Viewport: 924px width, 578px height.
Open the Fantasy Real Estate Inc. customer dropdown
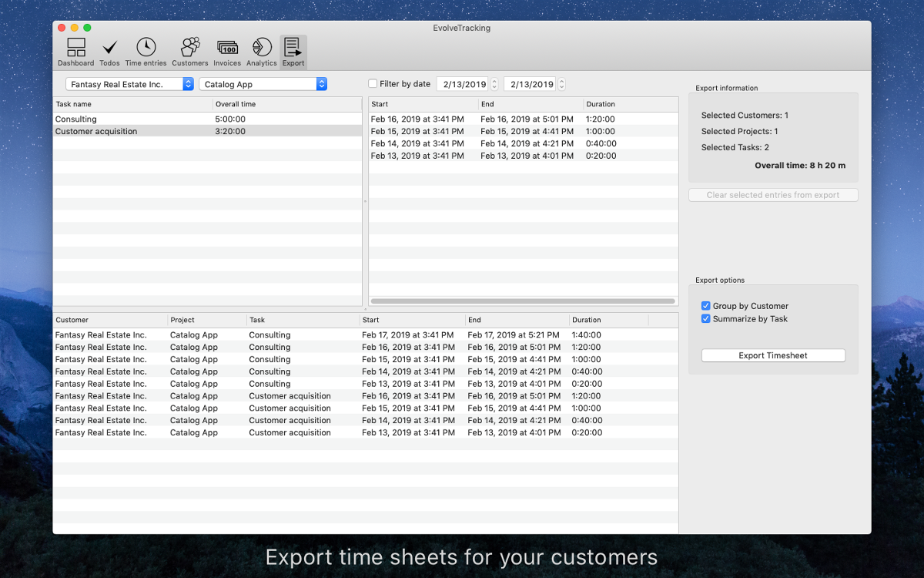pyautogui.click(x=129, y=84)
